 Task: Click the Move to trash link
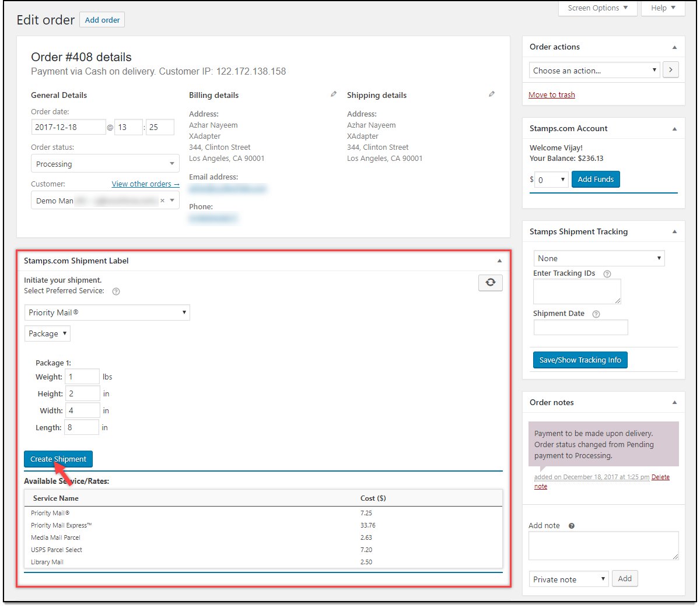click(552, 95)
